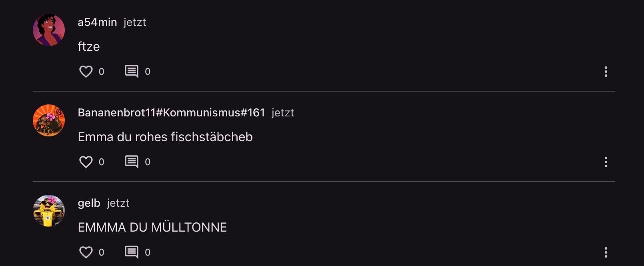Open replies on gelb's comment

click(132, 252)
